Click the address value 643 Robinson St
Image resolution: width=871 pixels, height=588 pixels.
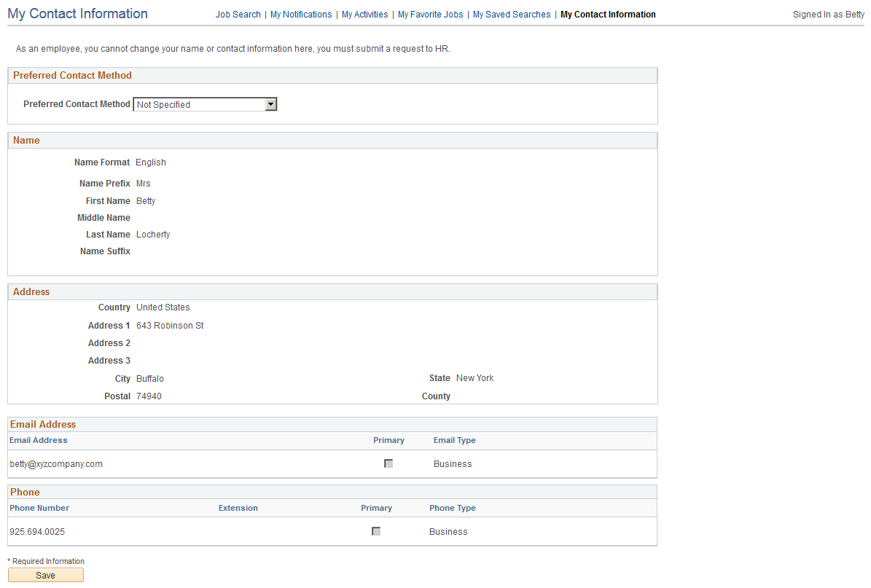170,326
